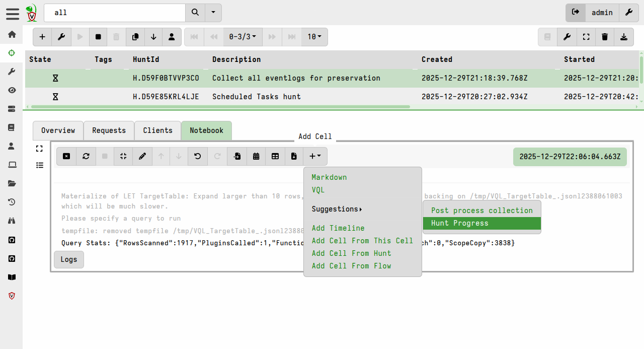Click the calendar icon in cell toolbar
The image size is (644, 349).
tap(256, 156)
